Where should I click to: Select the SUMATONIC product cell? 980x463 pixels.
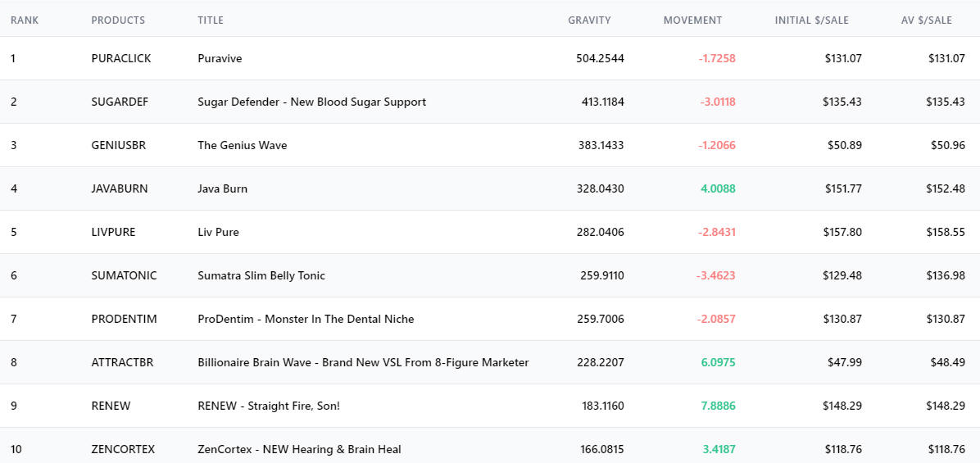click(x=125, y=275)
